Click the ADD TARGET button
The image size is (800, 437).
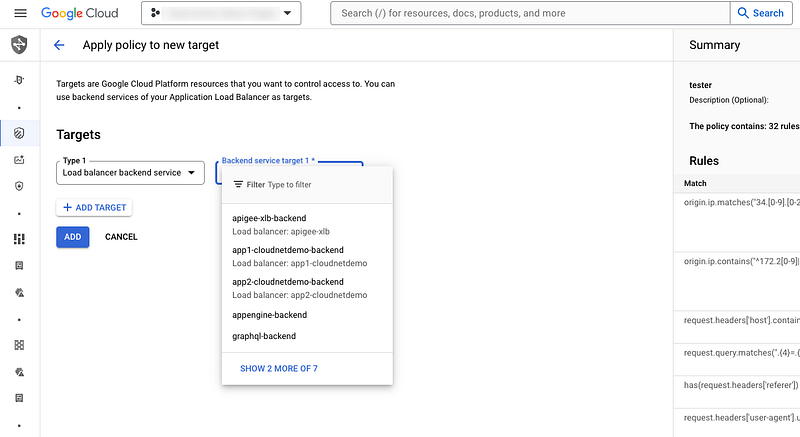pyautogui.click(x=94, y=208)
